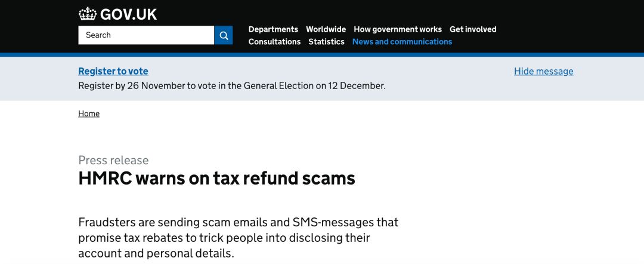Click the Register by 26 November notice text
The height and width of the screenshot is (264, 644).
(x=231, y=85)
